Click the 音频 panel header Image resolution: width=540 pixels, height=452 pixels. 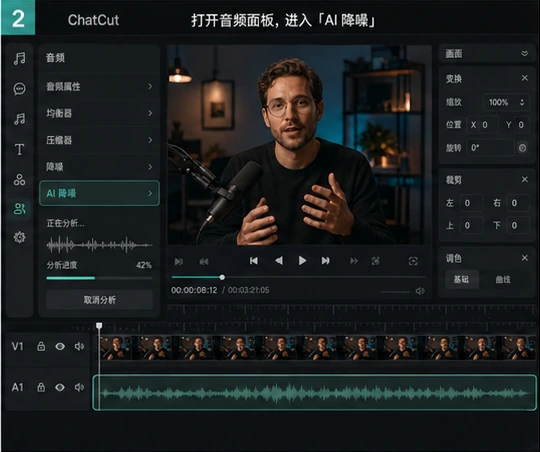click(55, 58)
